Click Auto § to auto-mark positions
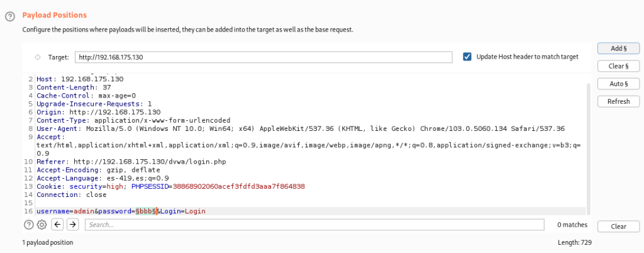 click(619, 84)
